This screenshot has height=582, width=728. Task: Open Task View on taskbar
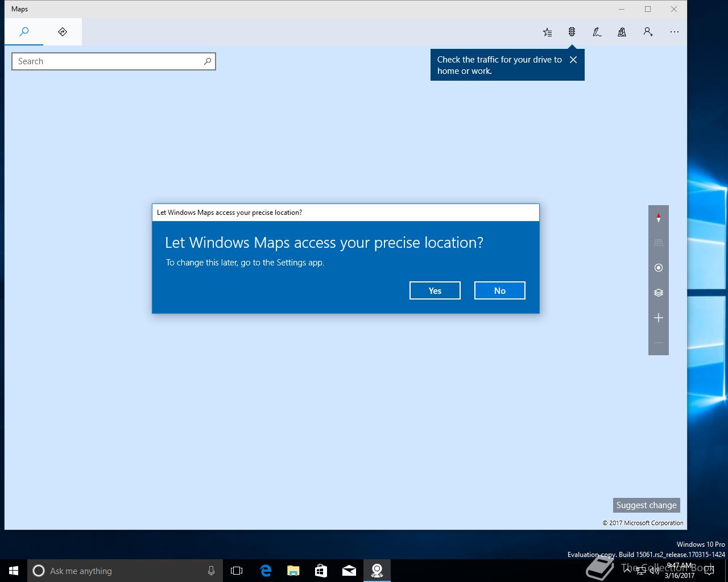tap(237, 571)
